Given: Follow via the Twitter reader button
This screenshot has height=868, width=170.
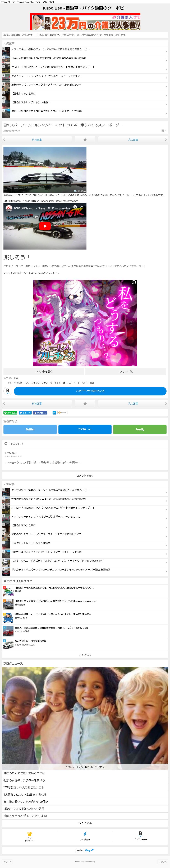Looking at the screenshot, I should (30, 429).
